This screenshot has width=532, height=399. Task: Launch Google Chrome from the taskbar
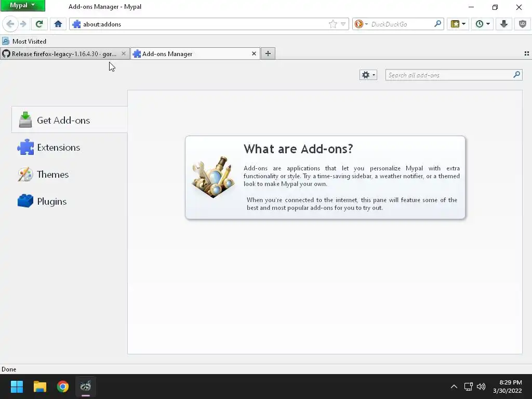[x=63, y=387]
